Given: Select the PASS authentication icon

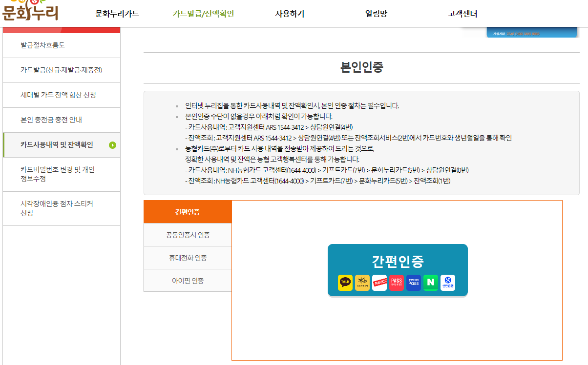Looking at the screenshot, I should coord(397,282).
